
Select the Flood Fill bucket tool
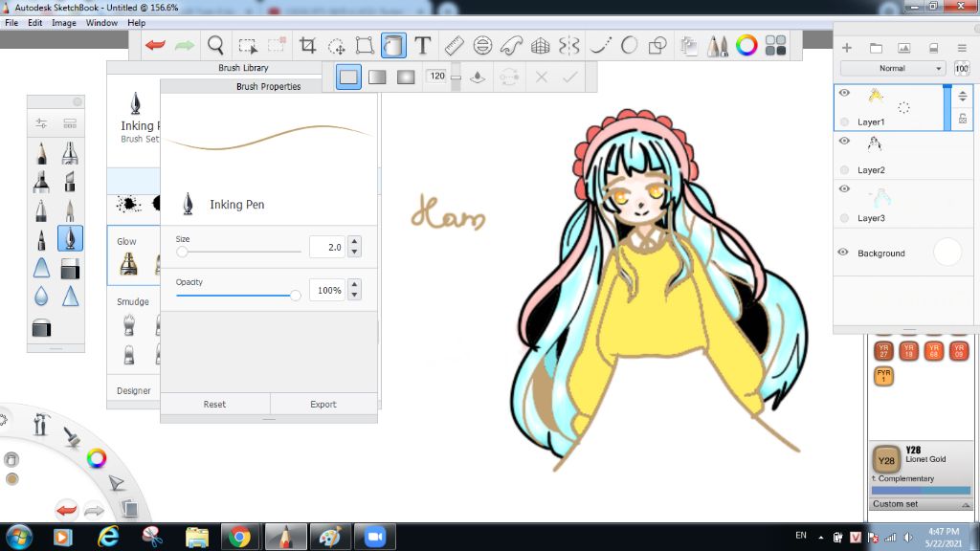(393, 45)
